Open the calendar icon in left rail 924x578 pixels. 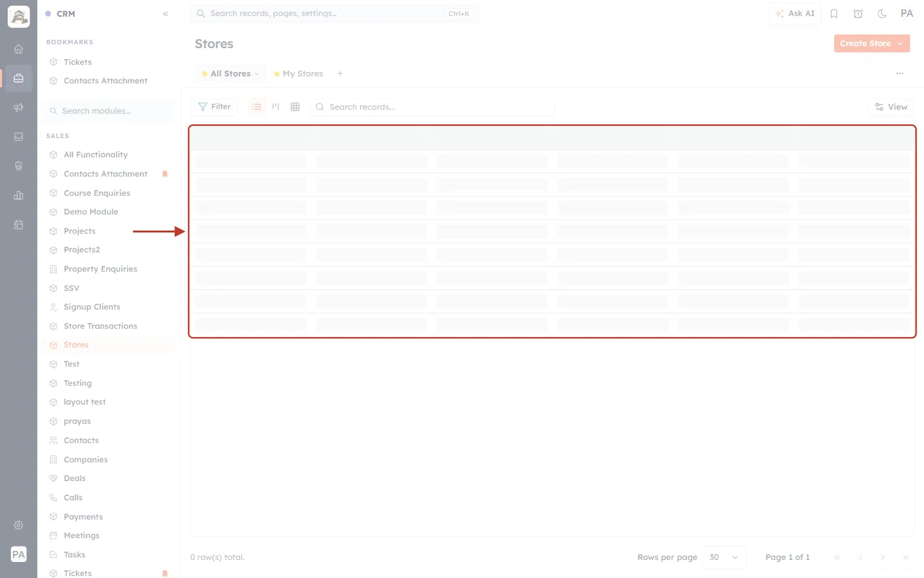click(19, 225)
